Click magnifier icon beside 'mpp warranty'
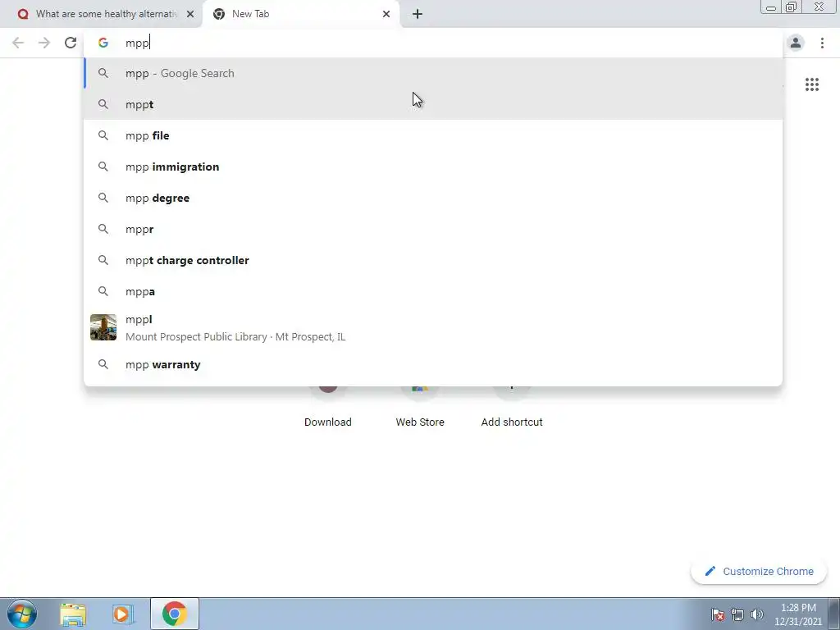 point(103,364)
